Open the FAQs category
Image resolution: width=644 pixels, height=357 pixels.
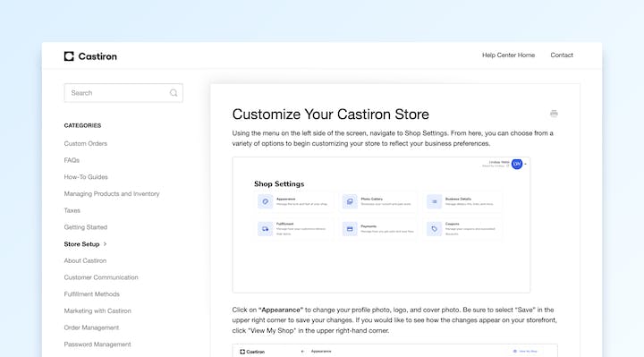pyautogui.click(x=72, y=160)
